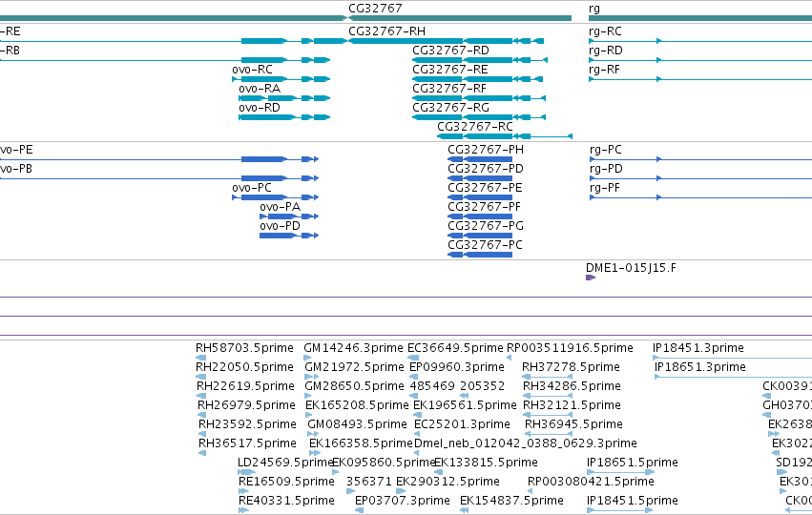Click the IP18651.5prime EST label
This screenshot has height=515, width=812.
(633, 463)
